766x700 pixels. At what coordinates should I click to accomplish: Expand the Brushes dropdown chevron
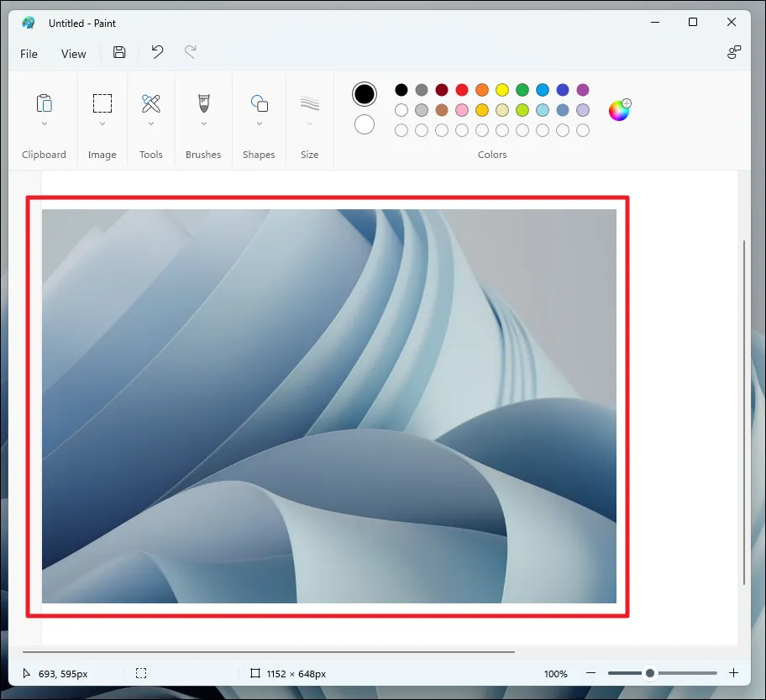(203, 124)
